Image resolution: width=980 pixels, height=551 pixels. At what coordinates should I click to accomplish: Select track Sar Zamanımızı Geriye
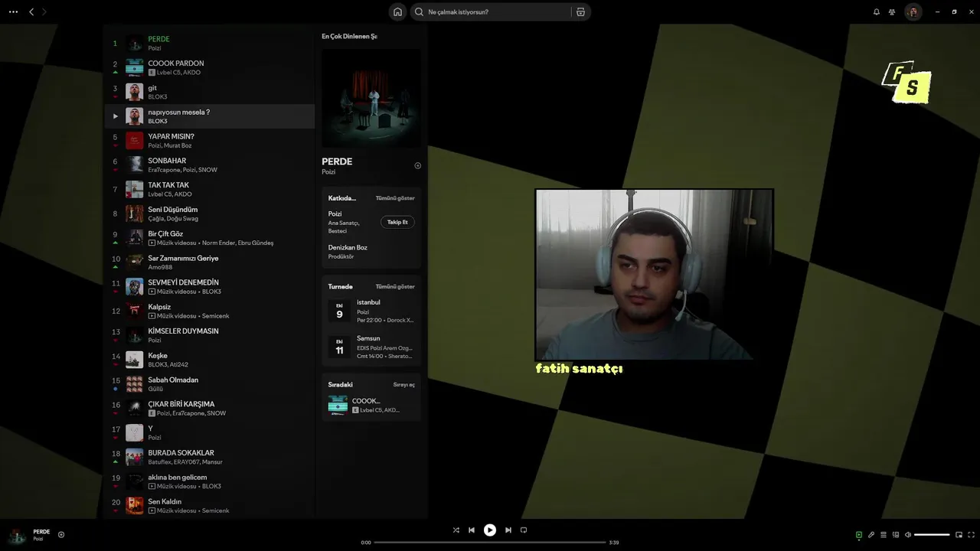209,262
